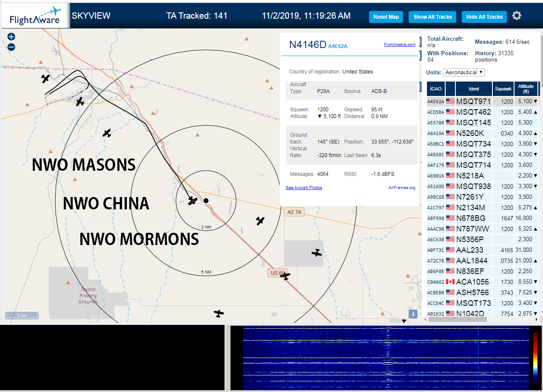The width and height of the screenshot is (543, 392).
Task: Sort table by Altitude column
Action: [526, 89]
